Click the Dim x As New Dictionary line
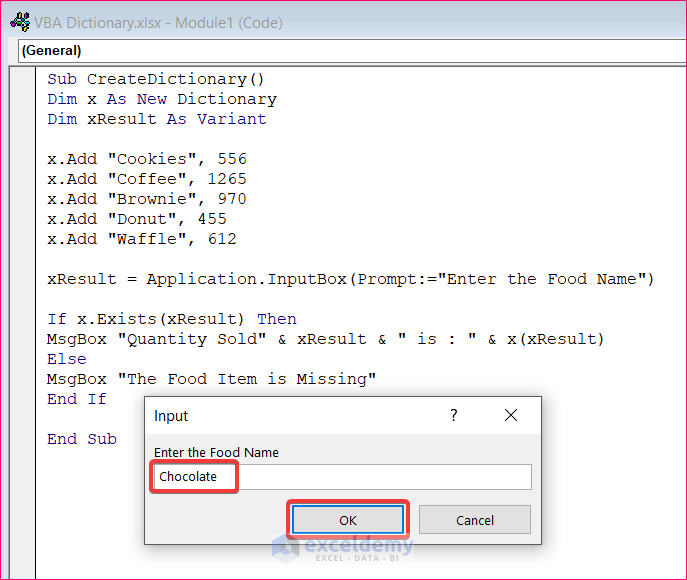Image resolution: width=687 pixels, height=580 pixels. 162,99
